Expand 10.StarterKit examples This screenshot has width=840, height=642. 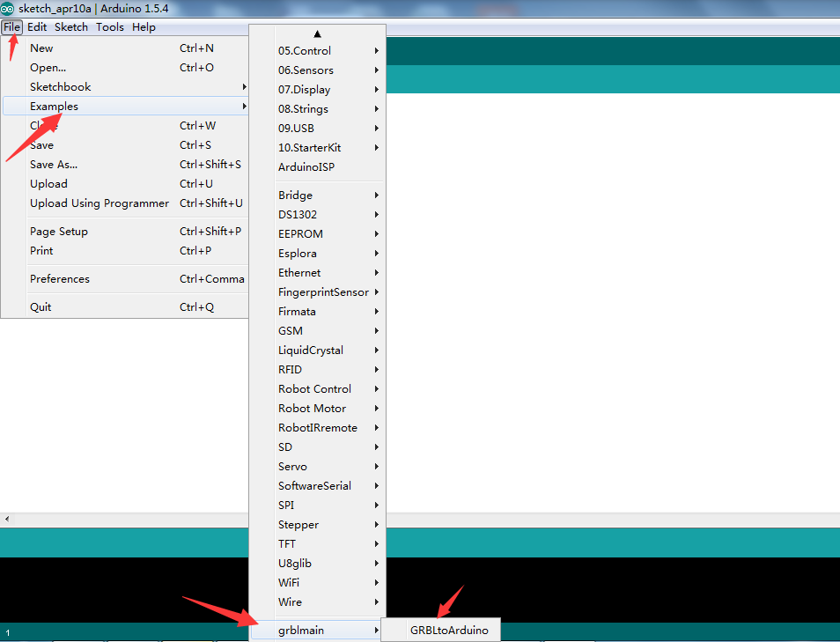tap(318, 147)
